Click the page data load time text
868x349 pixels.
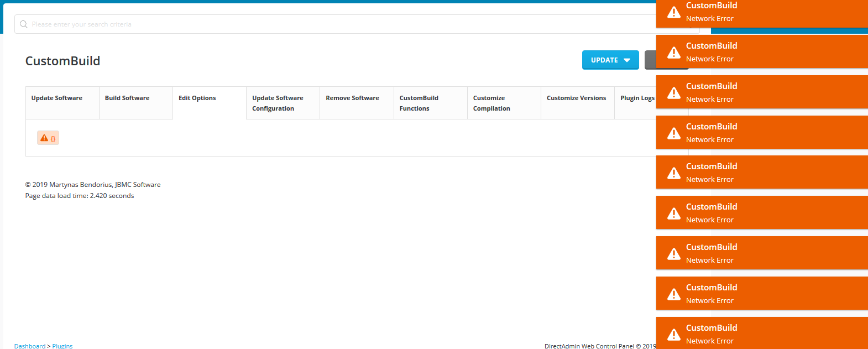(80, 196)
